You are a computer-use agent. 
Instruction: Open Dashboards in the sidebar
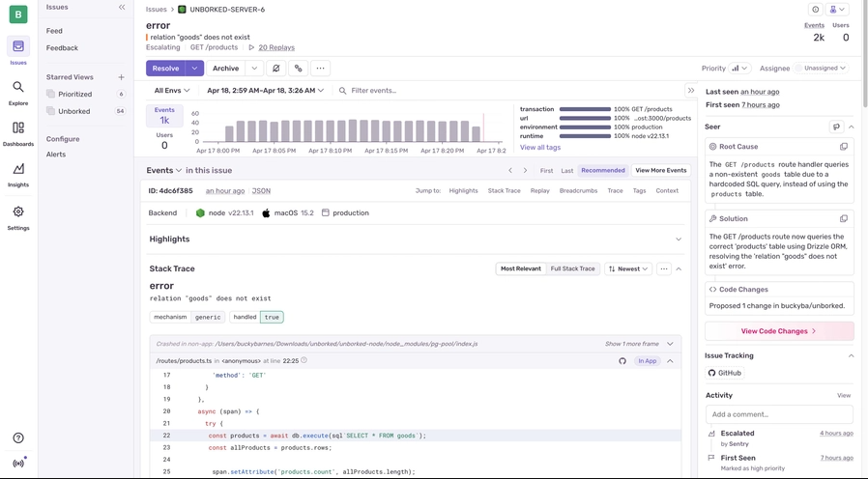pos(18,133)
